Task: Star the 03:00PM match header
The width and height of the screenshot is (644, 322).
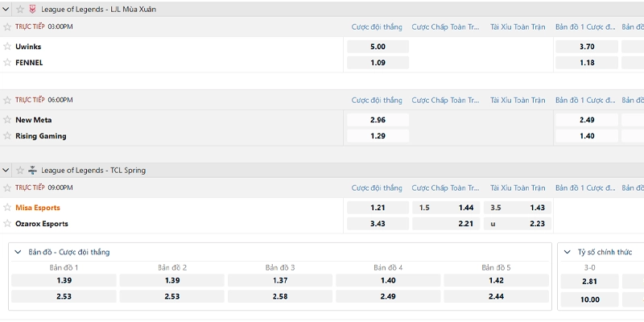Action: [x=7, y=27]
